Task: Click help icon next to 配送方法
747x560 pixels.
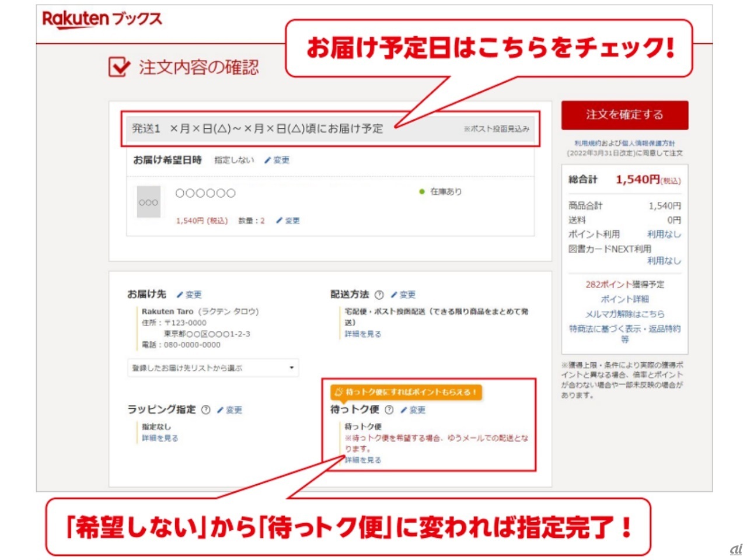Action: (x=379, y=295)
